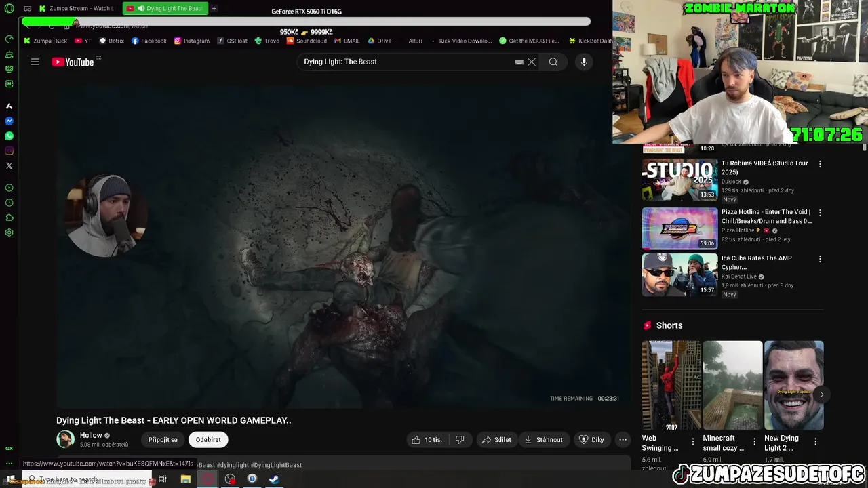
Task: Clear the search box with the X icon
Action: pos(532,62)
